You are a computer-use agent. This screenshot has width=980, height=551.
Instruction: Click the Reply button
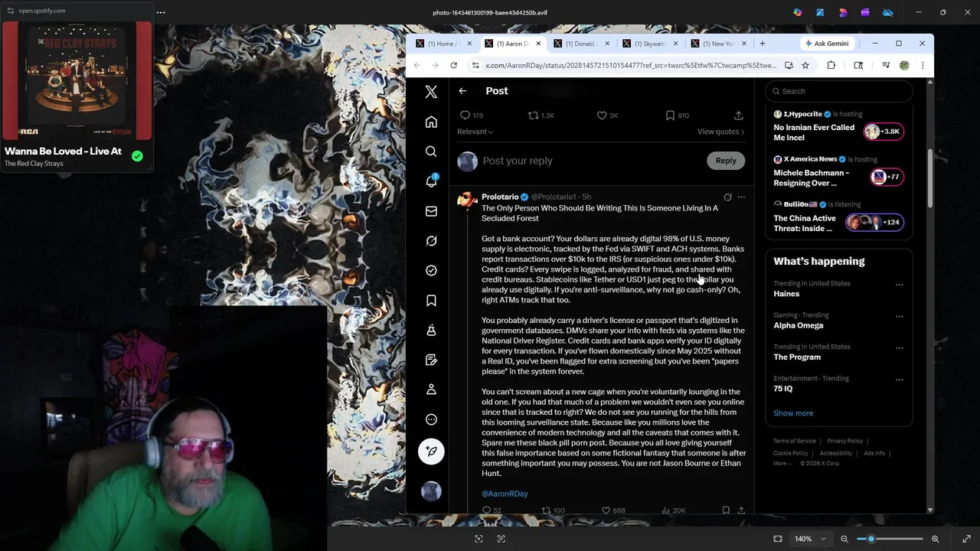(726, 161)
